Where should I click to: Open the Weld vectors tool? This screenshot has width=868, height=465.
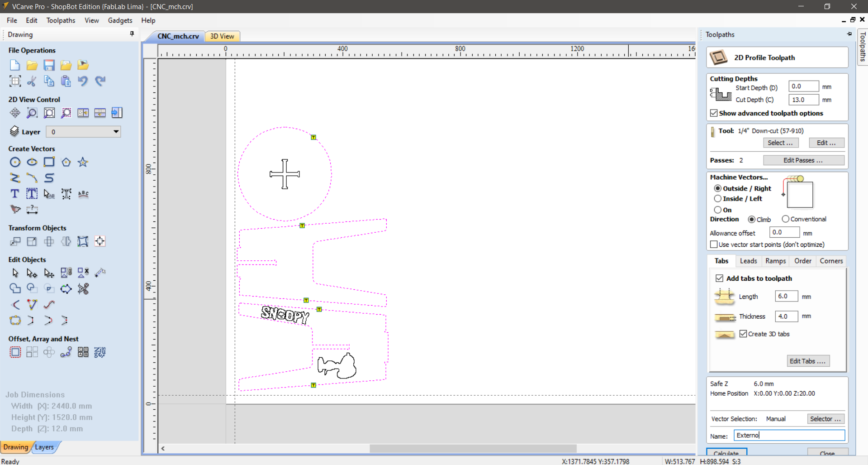point(15,289)
